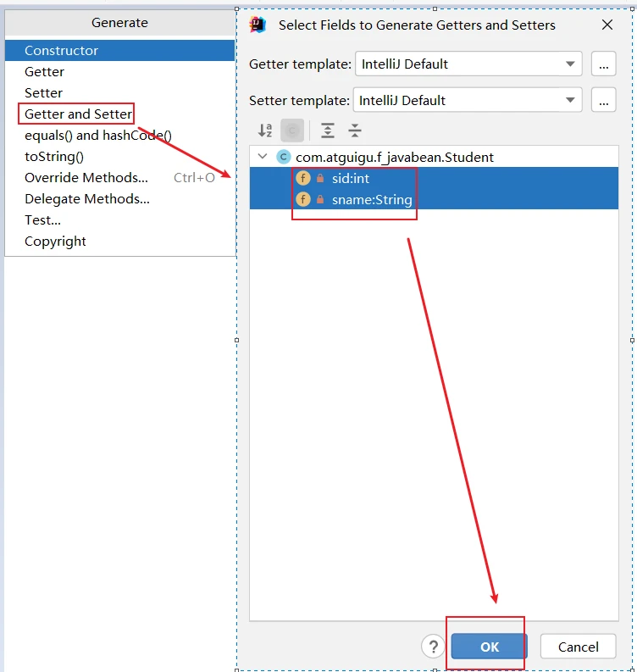
Task: Click the Student class icon
Action: pos(283,157)
